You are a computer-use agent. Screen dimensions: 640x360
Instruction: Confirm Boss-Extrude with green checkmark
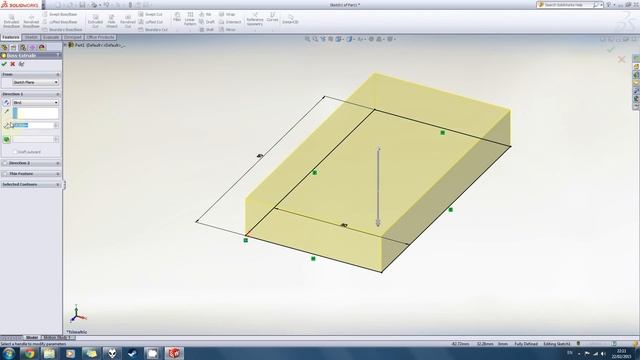[x=4, y=64]
